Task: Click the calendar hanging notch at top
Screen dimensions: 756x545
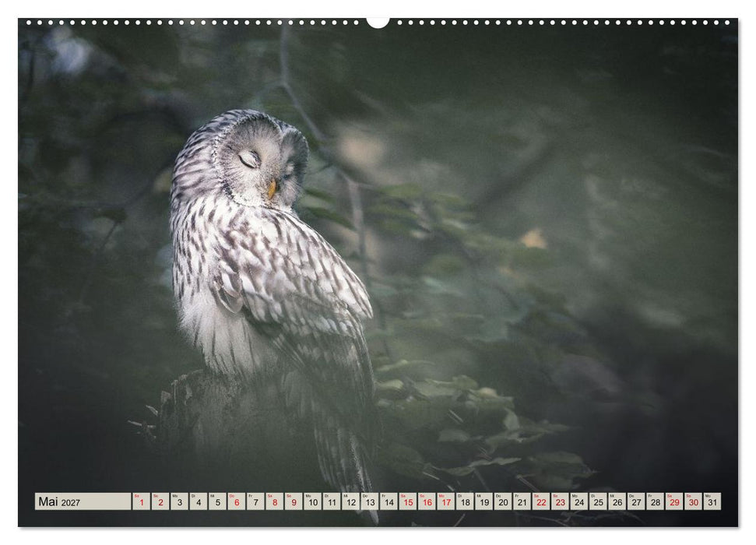Action: 378,23
